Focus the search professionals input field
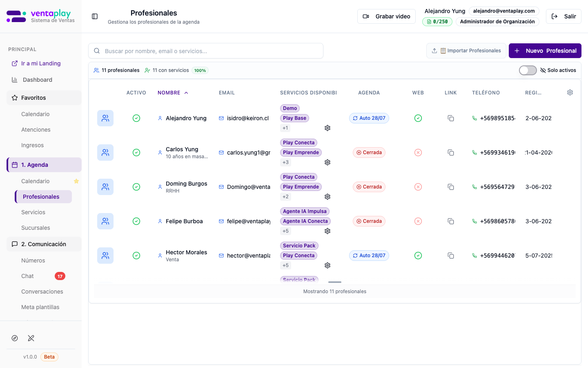The height and width of the screenshot is (368, 588). [x=206, y=51]
